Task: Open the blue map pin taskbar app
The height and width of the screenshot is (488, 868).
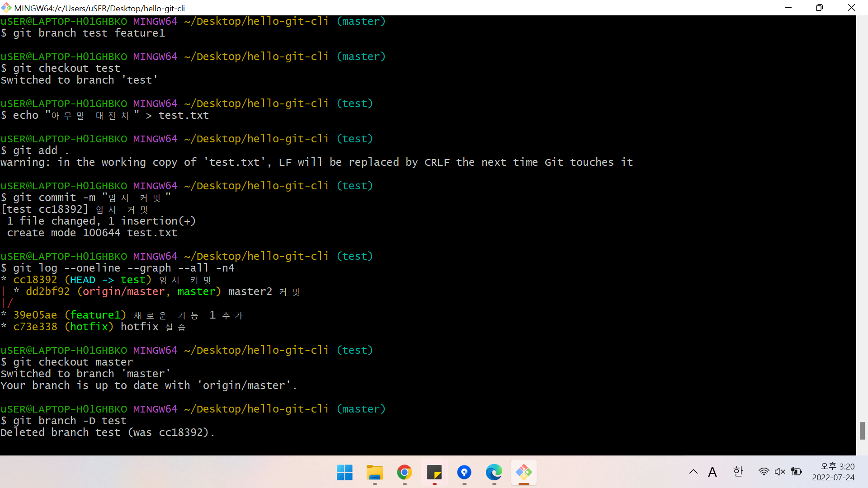Action: point(464,473)
